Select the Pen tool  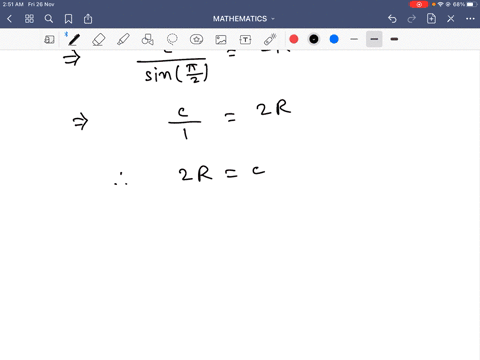74,40
